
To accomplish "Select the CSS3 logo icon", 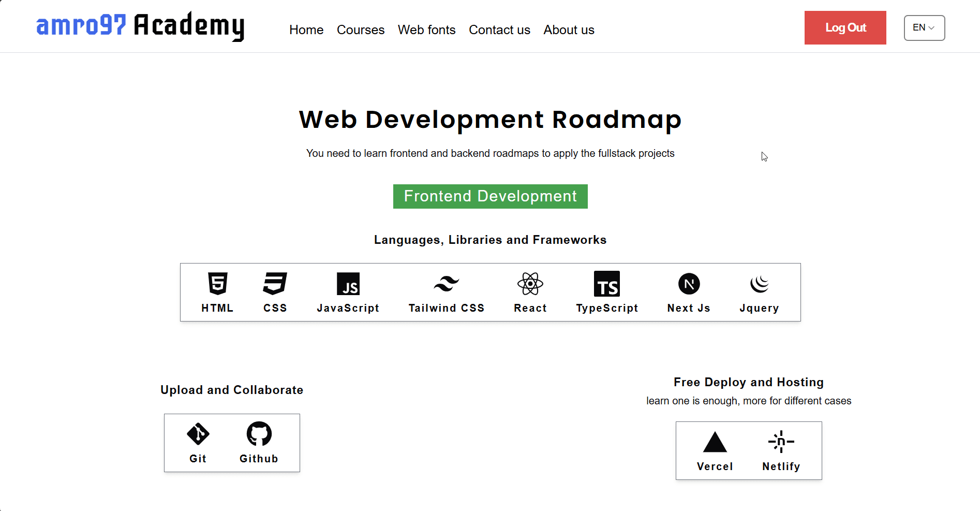I will click(275, 284).
